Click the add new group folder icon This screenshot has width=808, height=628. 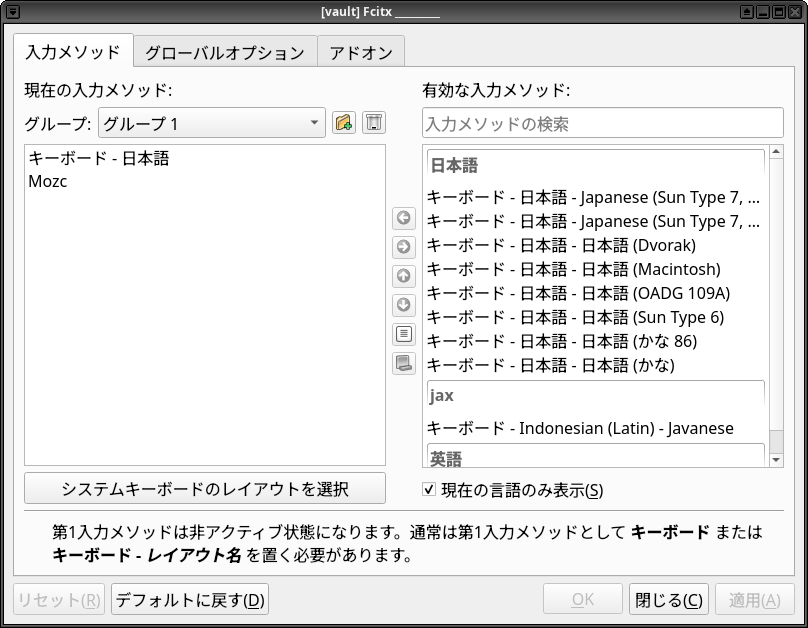[x=343, y=122]
